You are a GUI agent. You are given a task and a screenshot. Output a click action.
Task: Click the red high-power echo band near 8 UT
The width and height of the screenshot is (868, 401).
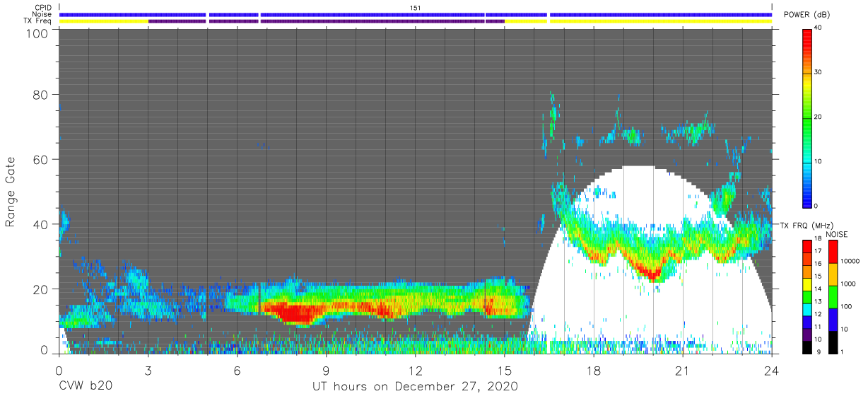(x=295, y=312)
